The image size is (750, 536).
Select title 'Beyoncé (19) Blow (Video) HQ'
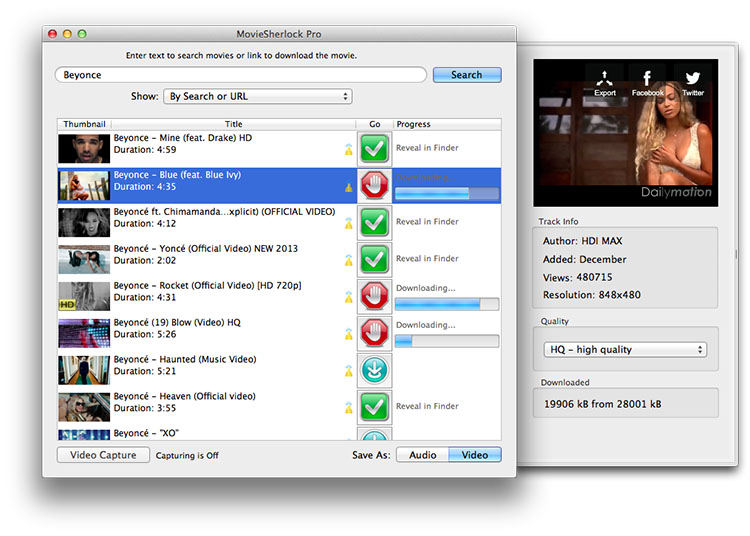(x=177, y=322)
